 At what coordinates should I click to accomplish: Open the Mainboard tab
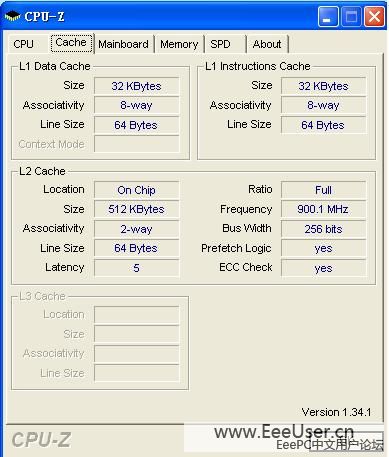(x=123, y=44)
